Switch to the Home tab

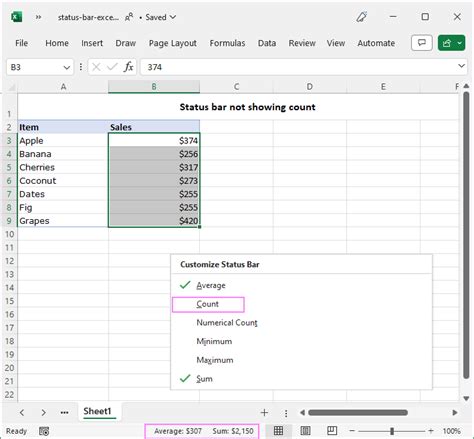coord(57,43)
